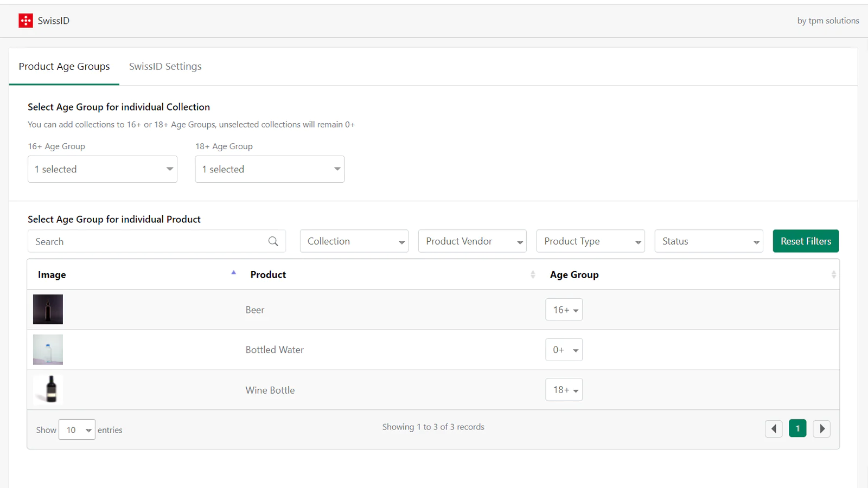Click page 1 pagination button

coord(797,429)
